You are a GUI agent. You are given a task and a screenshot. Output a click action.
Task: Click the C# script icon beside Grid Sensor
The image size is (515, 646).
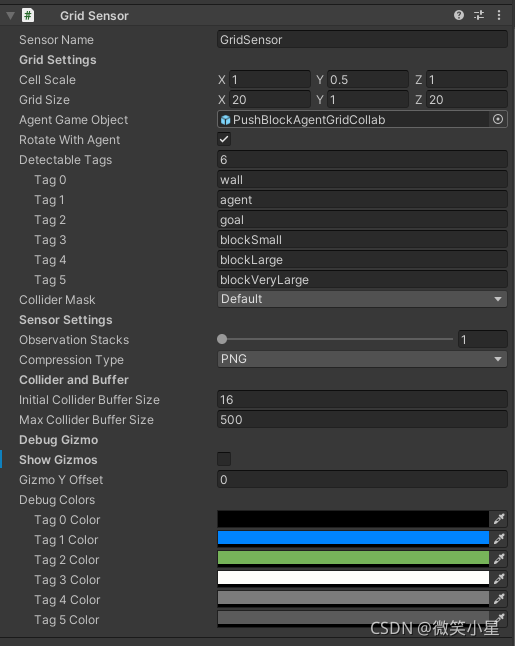coord(28,16)
